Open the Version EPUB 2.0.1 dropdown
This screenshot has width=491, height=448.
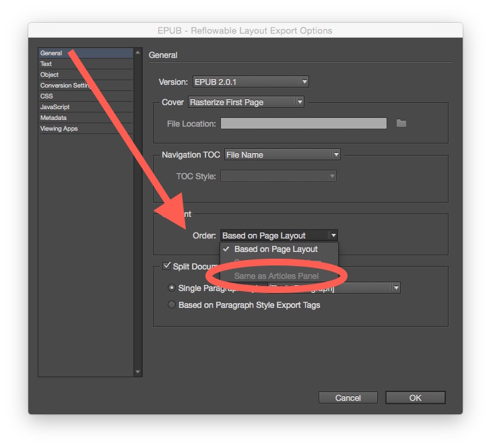[251, 82]
